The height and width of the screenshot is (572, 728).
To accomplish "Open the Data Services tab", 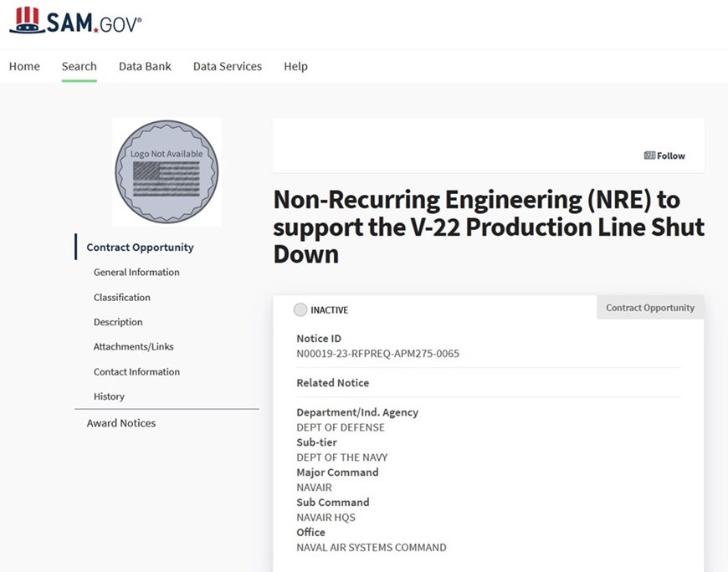I will coord(228,66).
